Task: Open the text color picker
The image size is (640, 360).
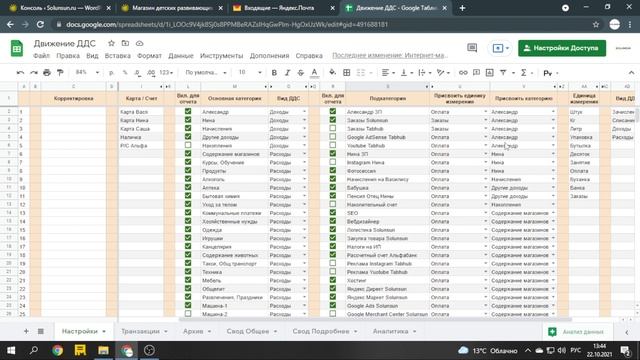Action: [314, 73]
